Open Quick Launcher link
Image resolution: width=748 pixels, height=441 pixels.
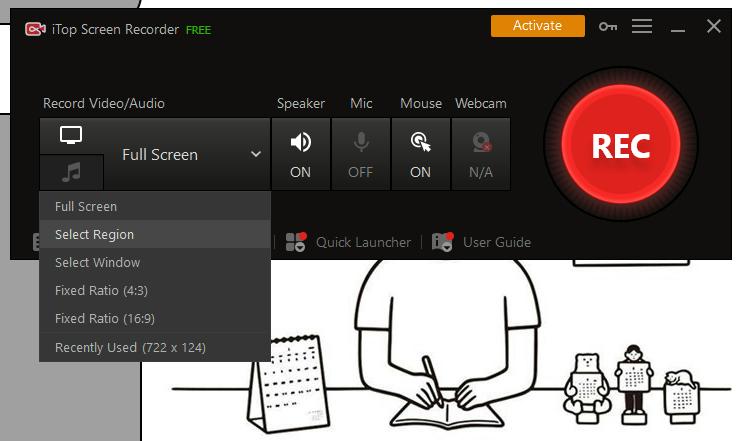363,242
